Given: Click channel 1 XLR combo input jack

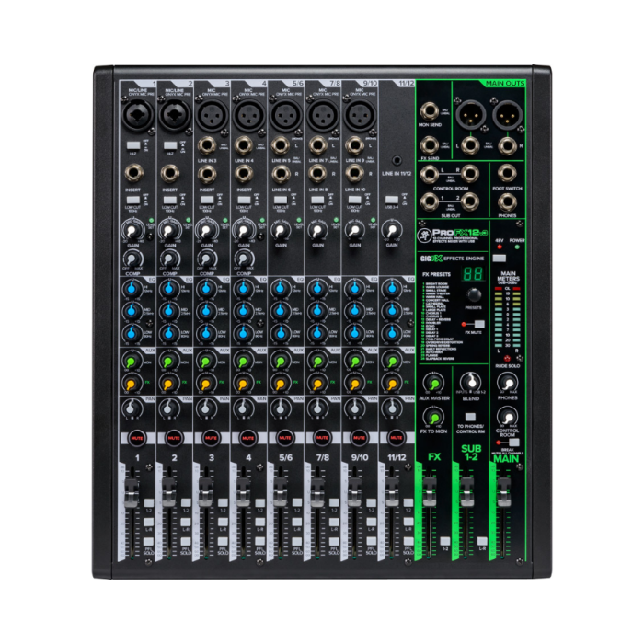Looking at the screenshot, I should click(138, 115).
